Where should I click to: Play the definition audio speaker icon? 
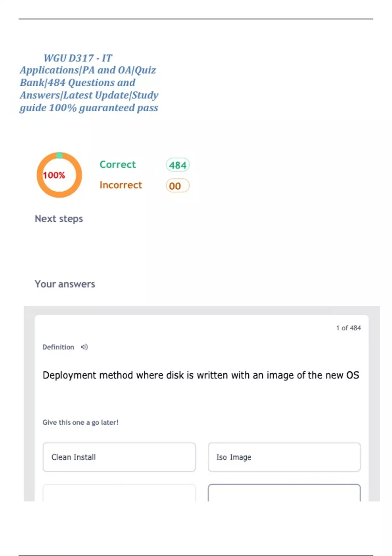tap(84, 347)
